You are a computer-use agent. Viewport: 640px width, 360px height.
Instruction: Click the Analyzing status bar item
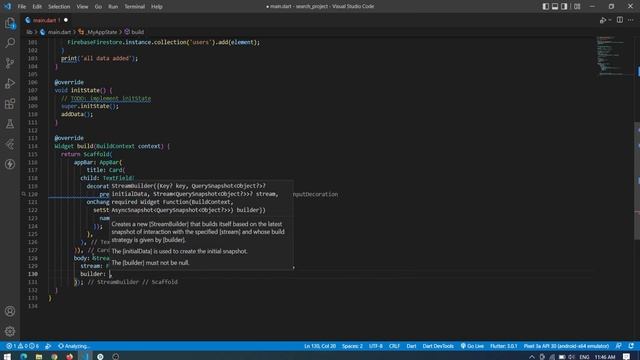tap(73, 346)
